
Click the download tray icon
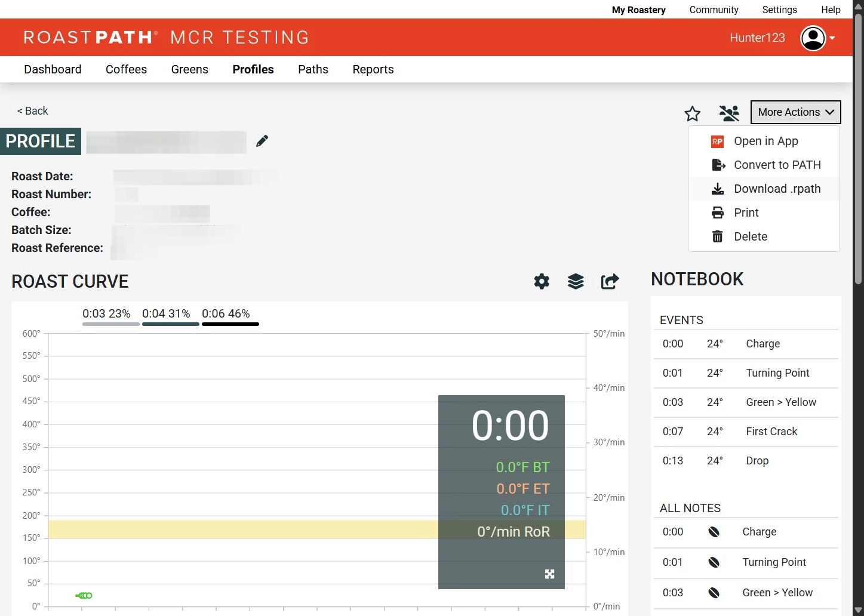point(718,189)
